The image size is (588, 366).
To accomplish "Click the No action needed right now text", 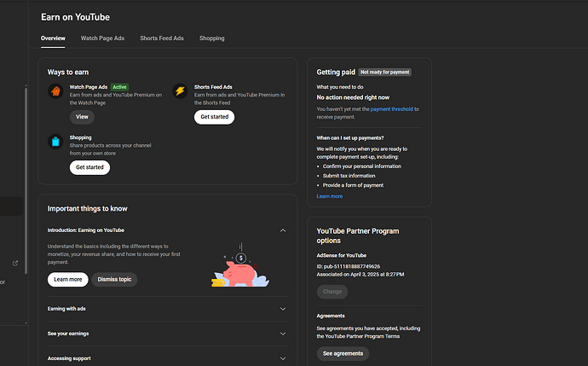I will coord(353,97).
